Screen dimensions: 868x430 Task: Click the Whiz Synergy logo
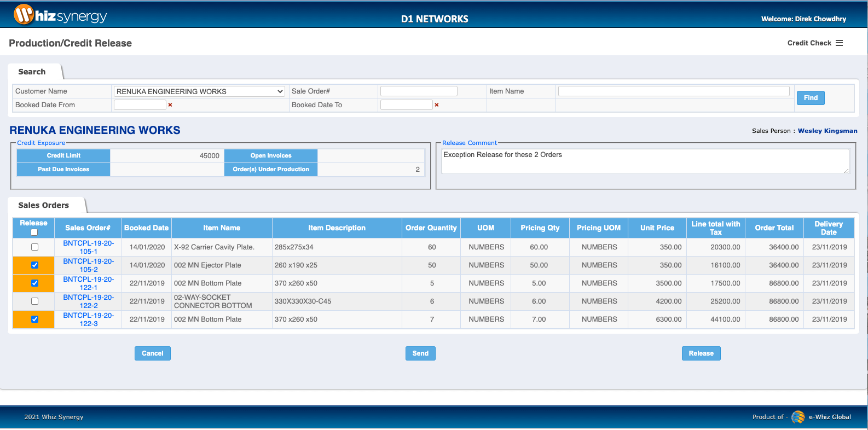[60, 15]
